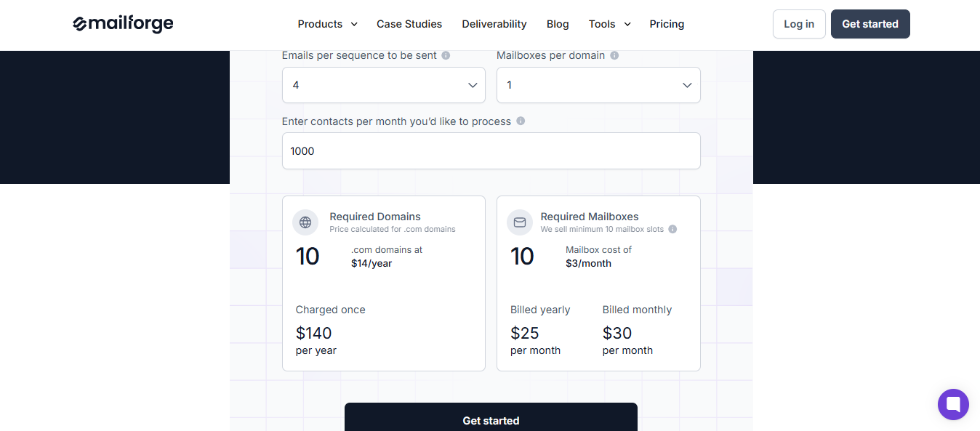Viewport: 980px width, 431px height.
Task: Click the info icon beside minimum mailbox slots
Action: [x=672, y=229]
